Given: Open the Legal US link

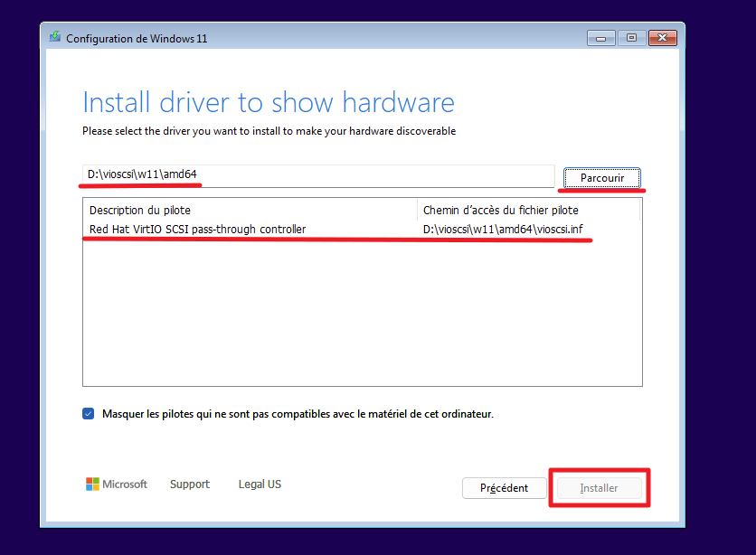Looking at the screenshot, I should tap(260, 484).
